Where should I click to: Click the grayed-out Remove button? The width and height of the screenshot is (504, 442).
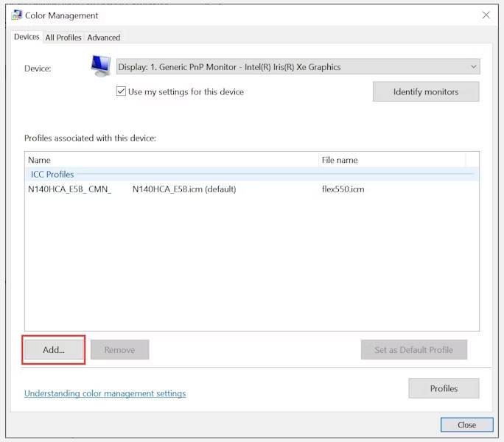(x=119, y=350)
